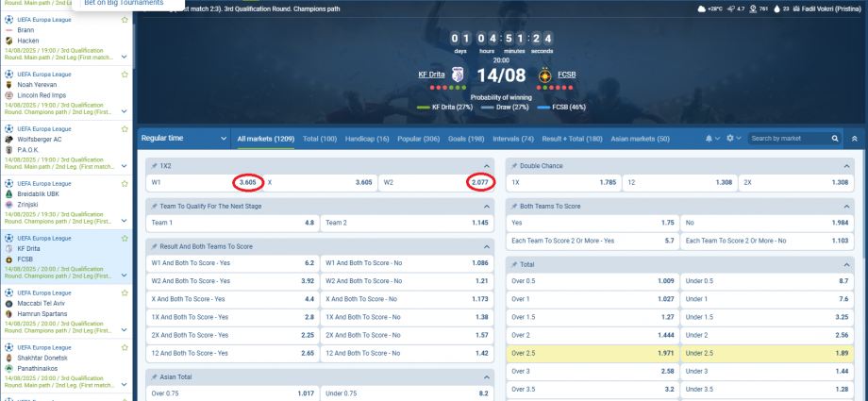Select Team 2 to qualify at 1.145

pos(407,223)
